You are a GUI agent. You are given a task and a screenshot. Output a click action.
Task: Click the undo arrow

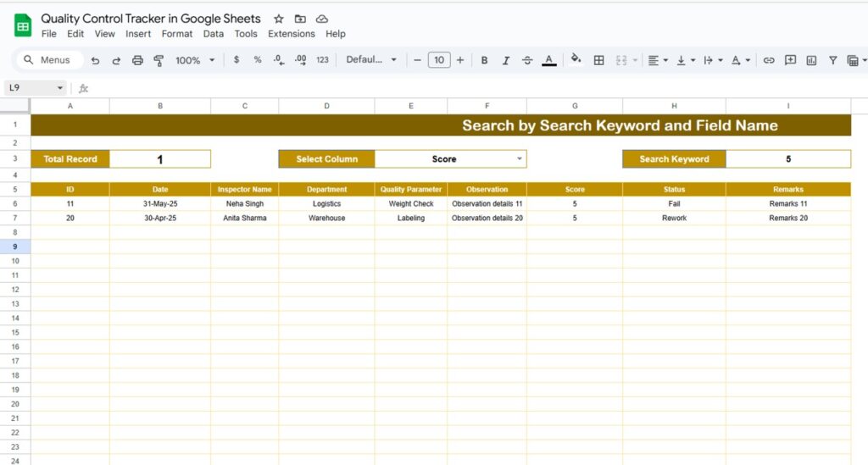pos(95,60)
